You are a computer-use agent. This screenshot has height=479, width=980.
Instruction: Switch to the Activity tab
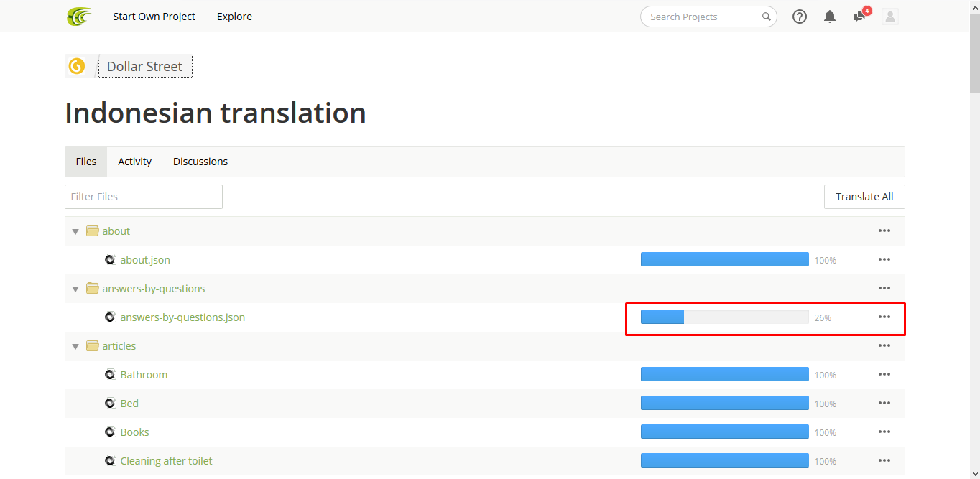pos(135,162)
